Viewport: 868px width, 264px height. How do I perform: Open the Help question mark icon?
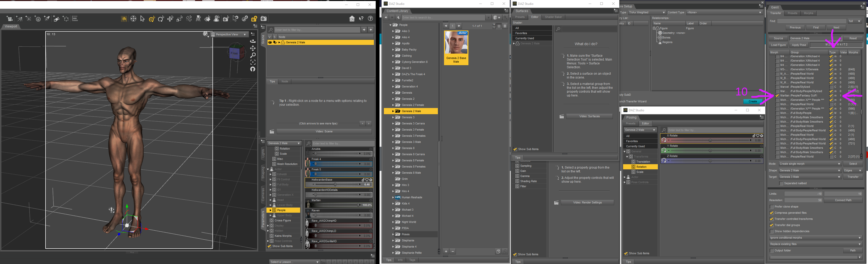click(370, 19)
